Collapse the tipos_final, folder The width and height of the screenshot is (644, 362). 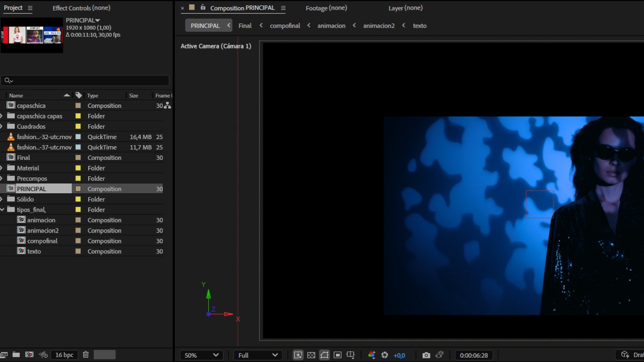click(x=2, y=210)
